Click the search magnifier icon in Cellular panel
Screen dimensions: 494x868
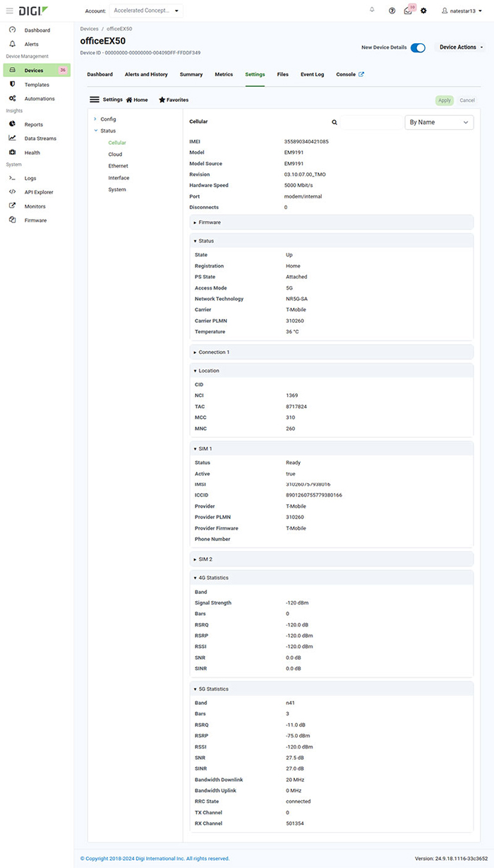335,122
